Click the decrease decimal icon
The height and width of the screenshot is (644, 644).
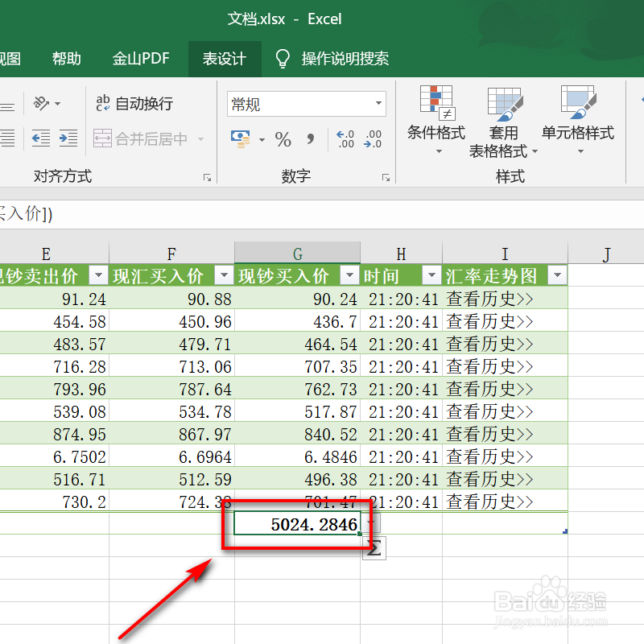tap(373, 140)
